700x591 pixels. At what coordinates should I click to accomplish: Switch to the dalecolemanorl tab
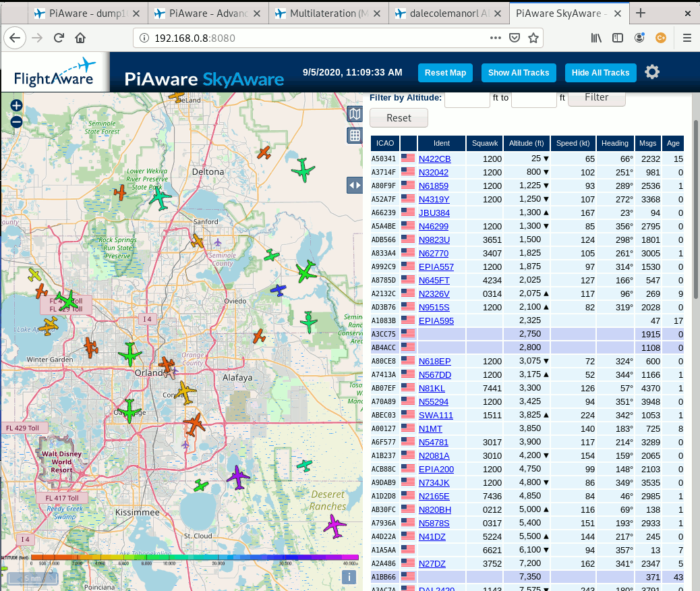coord(448,13)
